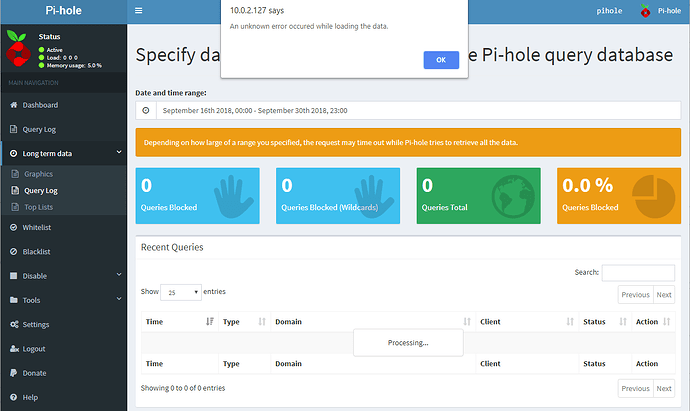This screenshot has width=690, height=411.
Task: Click the Disable stop icon
Action: pyautogui.click(x=14, y=276)
